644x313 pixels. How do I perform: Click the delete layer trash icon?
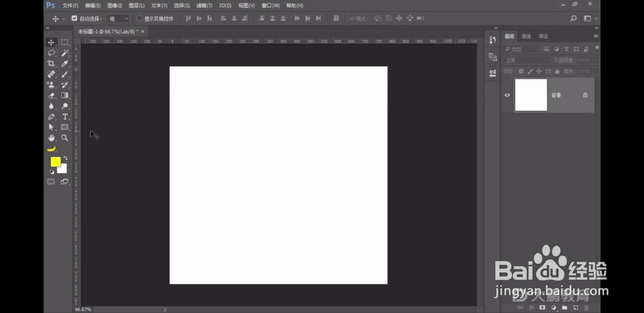coord(586,308)
